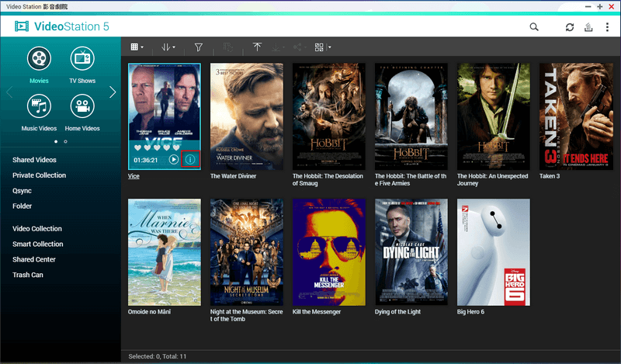Click Kill the Messenger title text
621x364 pixels.
pos(317,312)
